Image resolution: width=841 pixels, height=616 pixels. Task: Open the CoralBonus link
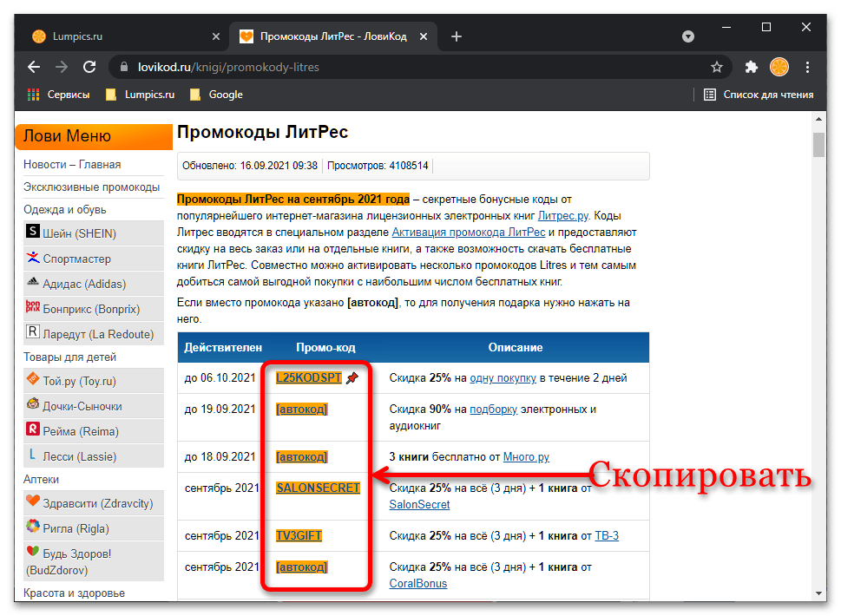(x=417, y=583)
